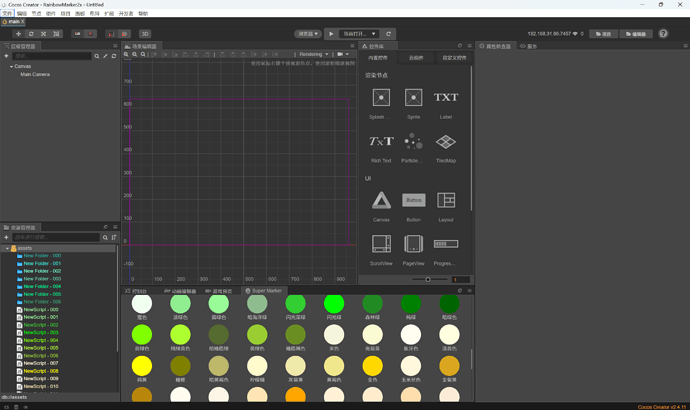This screenshot has height=410, width=690.
Task: Refresh the hierarchy with its refresh icon
Action: [114, 56]
